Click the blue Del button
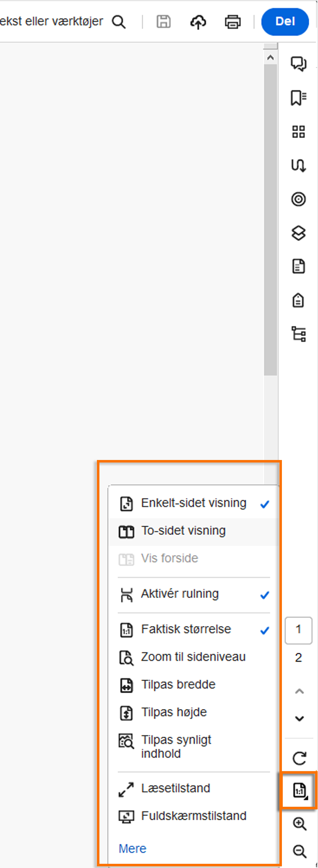Screen dimensions: 318x868 click(285, 21)
